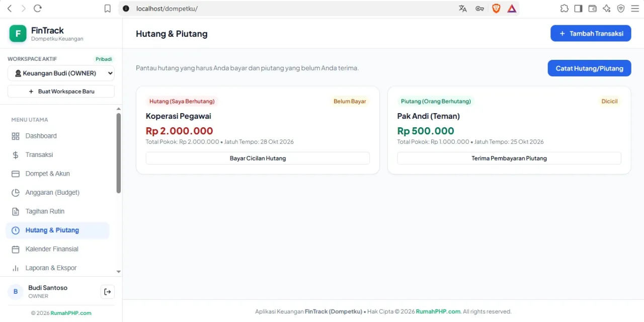Navigate to Dompet & Akun

coord(57,174)
